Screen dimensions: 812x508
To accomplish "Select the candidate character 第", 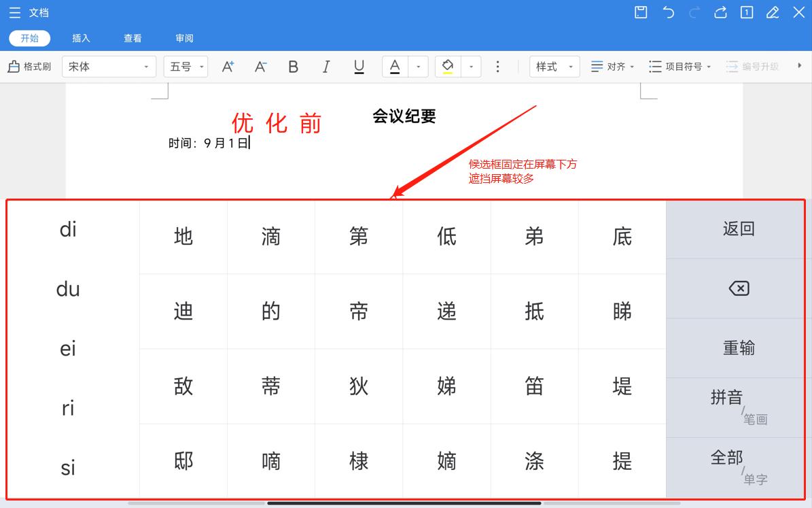I will pyautogui.click(x=358, y=237).
